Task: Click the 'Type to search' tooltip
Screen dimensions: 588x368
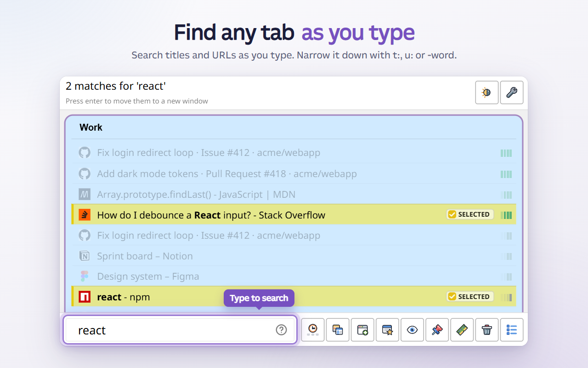Action: tap(259, 298)
